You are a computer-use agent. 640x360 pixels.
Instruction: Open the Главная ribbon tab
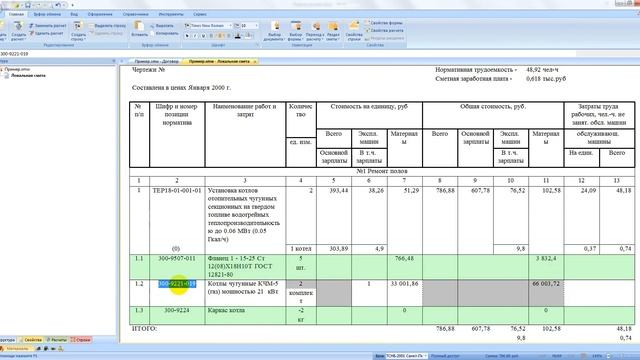[16, 14]
